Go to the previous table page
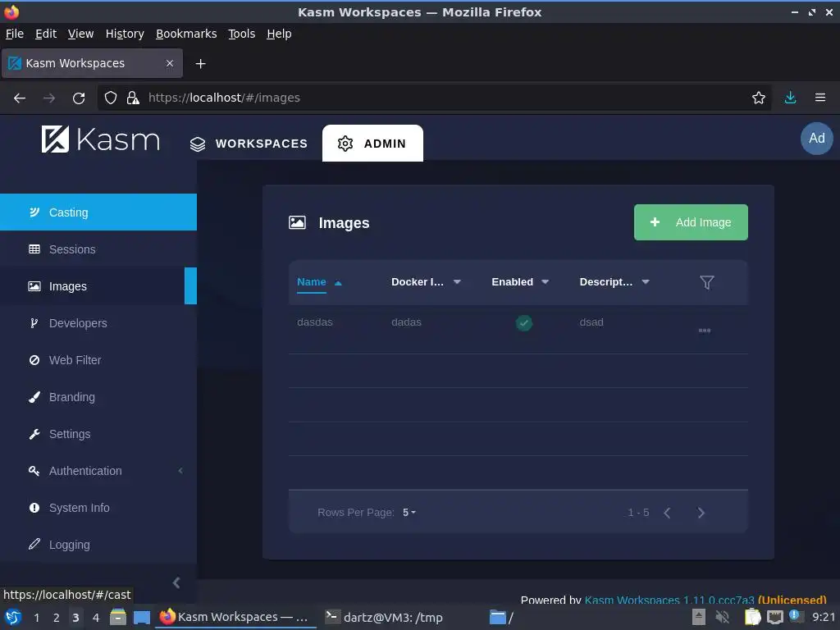This screenshot has width=840, height=630. pyautogui.click(x=667, y=513)
